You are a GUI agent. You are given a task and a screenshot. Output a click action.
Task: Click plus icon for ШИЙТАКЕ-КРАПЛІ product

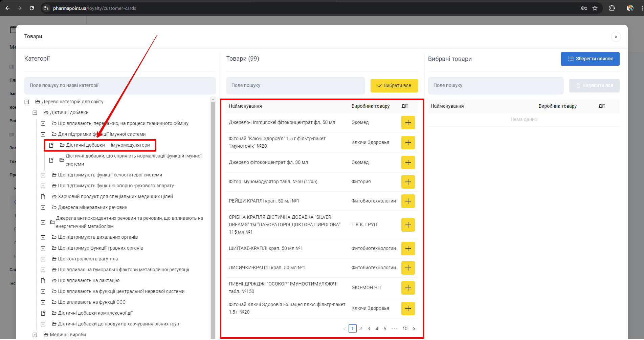tap(408, 249)
